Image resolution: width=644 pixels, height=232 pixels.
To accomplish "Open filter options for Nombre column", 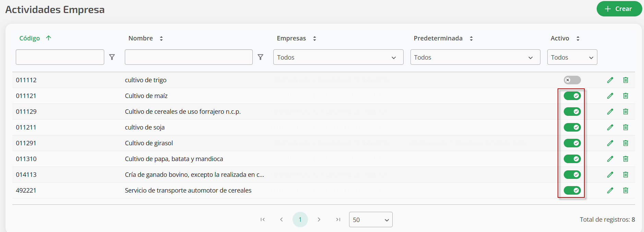I will (x=260, y=57).
